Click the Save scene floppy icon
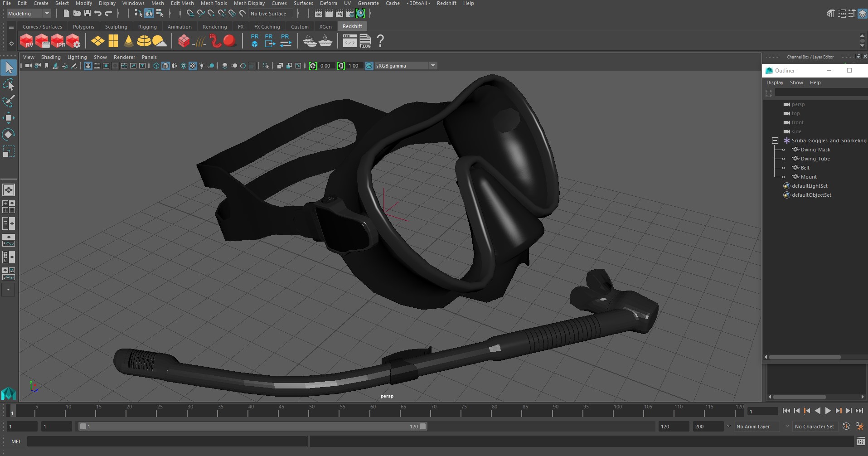This screenshot has height=456, width=868. point(87,14)
